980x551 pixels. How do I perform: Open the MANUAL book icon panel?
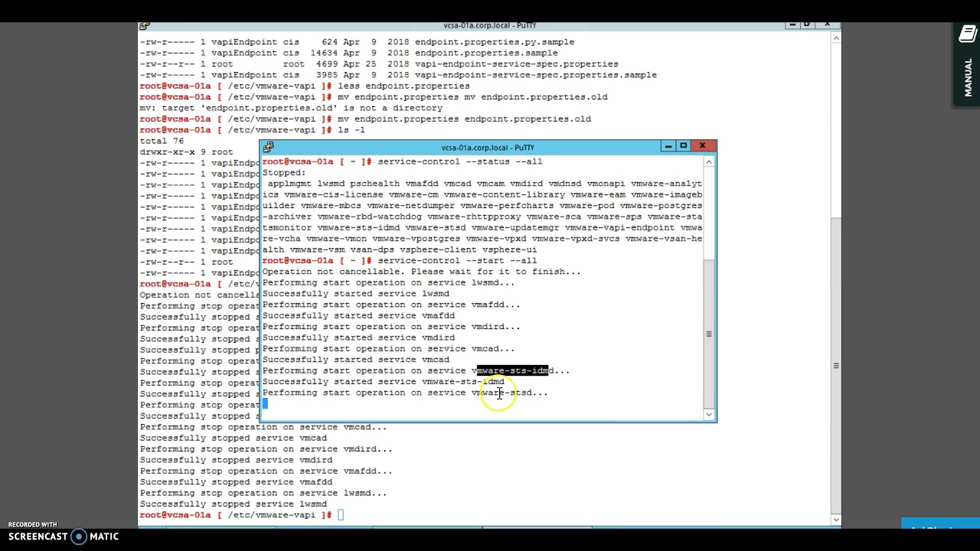point(968,34)
